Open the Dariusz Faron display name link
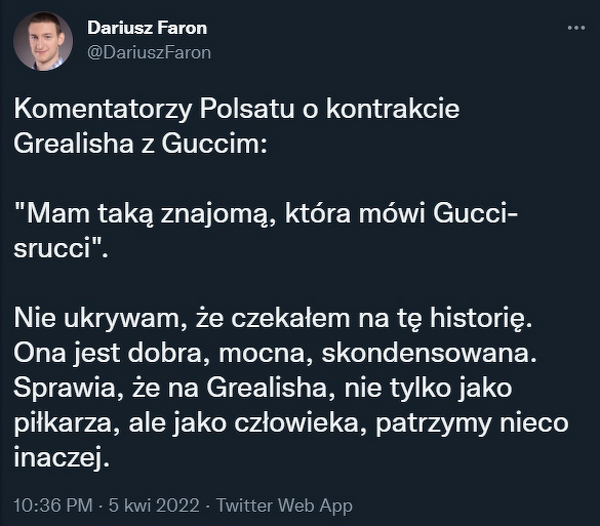This screenshot has height=526, width=600. 147,28
